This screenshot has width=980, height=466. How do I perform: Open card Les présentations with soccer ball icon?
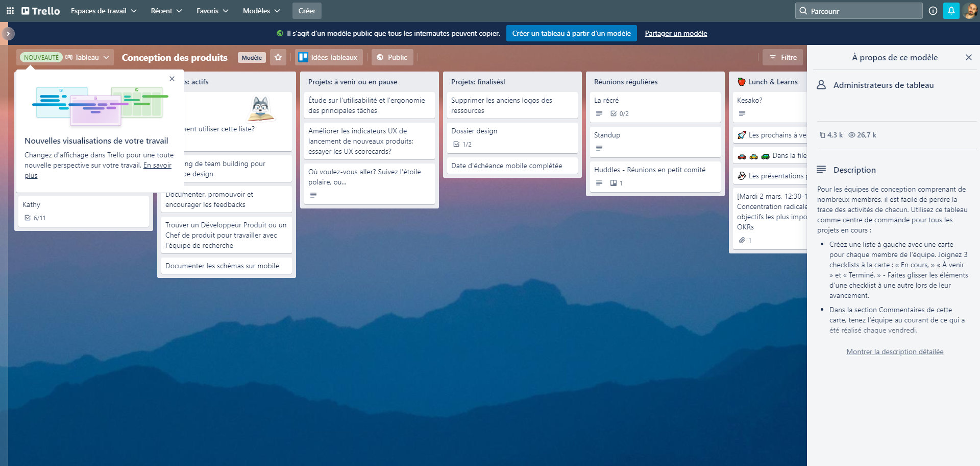tap(770, 176)
